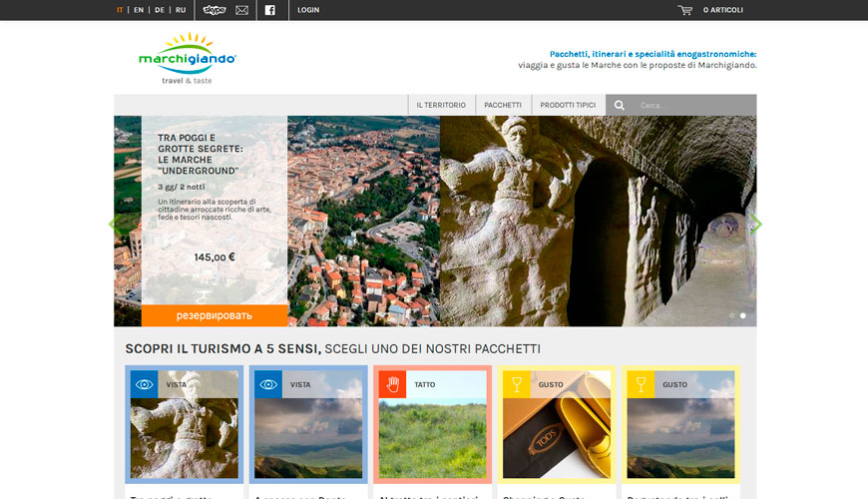Open the Il Territorio menu
Screen dimensions: 868x499
tap(441, 105)
